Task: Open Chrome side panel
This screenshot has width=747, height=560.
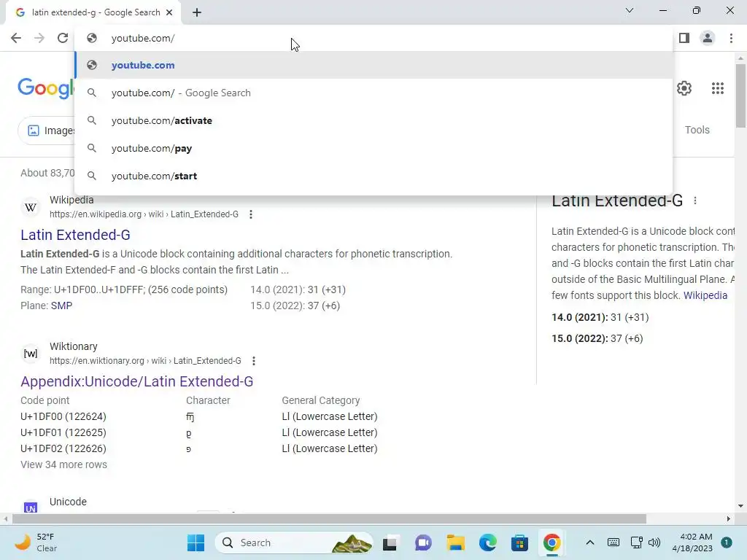Action: (x=684, y=38)
